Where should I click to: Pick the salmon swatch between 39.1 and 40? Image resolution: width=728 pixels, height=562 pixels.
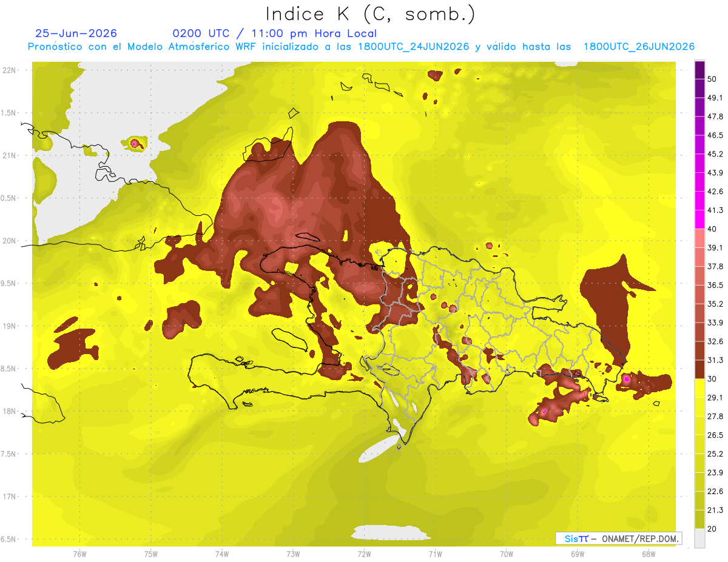pyautogui.click(x=699, y=238)
